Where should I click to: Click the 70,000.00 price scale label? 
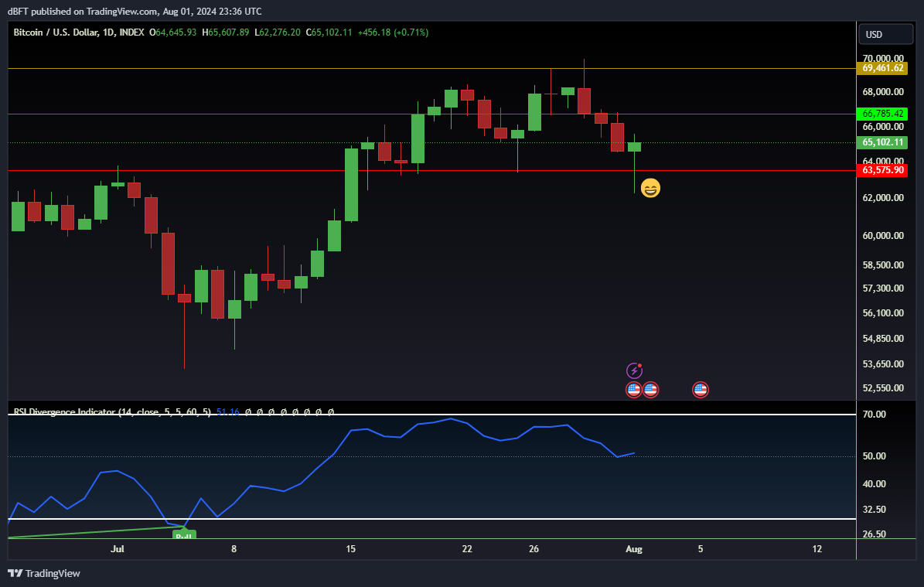pyautogui.click(x=883, y=58)
